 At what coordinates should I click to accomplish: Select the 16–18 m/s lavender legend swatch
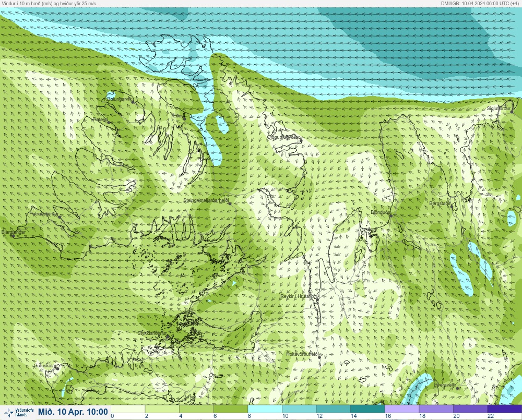(x=402, y=409)
